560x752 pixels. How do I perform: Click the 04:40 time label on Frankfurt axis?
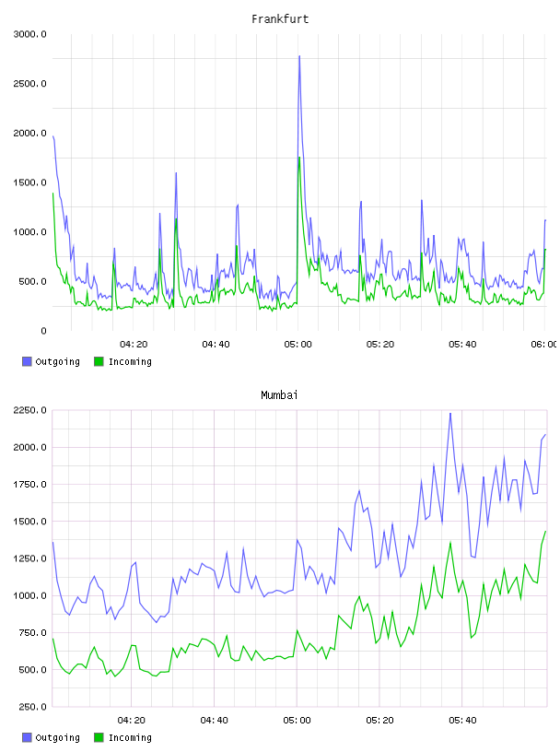(x=216, y=345)
